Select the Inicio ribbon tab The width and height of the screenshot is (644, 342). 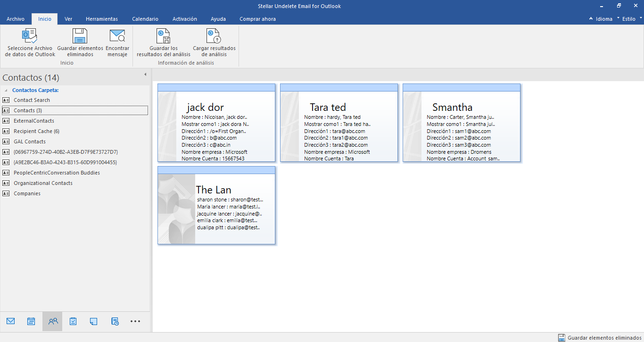point(45,19)
